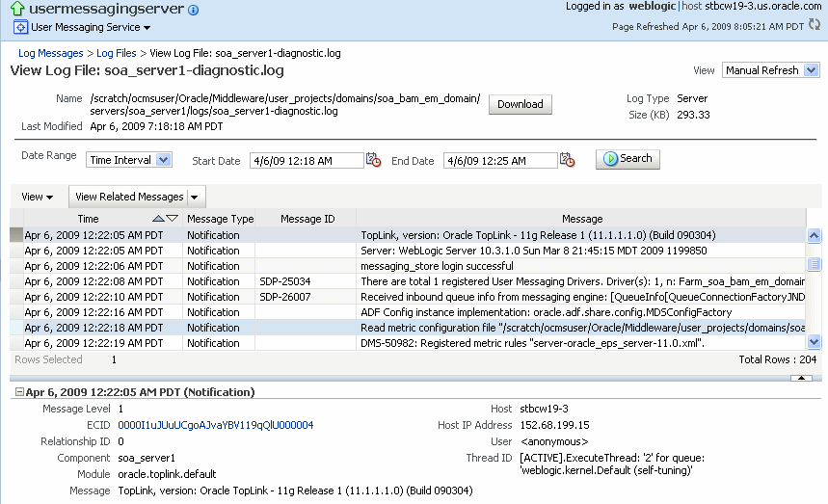Run the Search button
Screen dimensions: 828x504
click(628, 158)
